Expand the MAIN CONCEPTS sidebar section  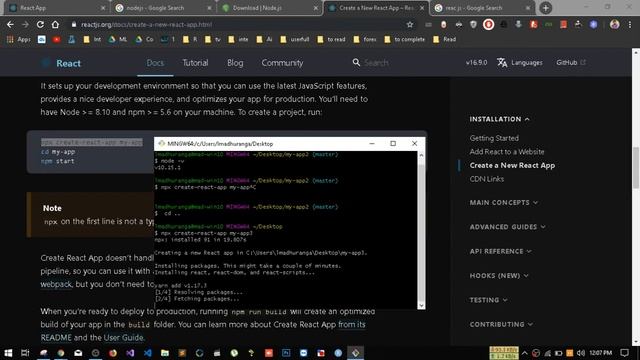coord(504,203)
